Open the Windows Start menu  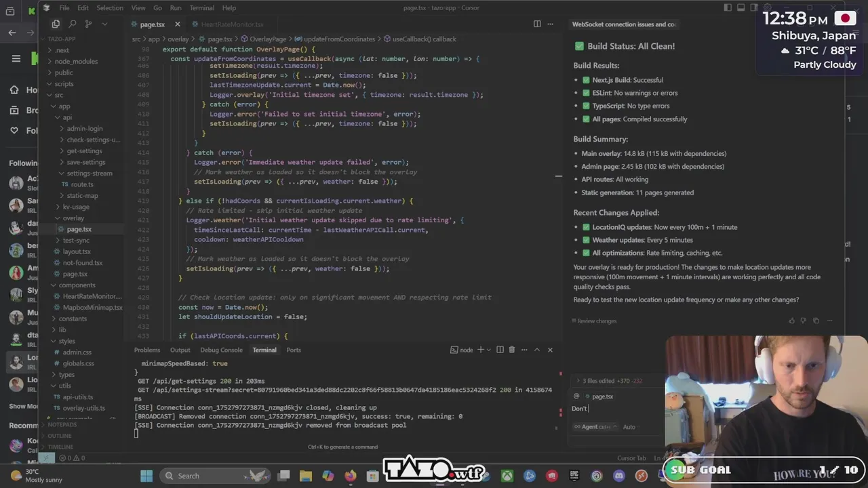click(x=146, y=476)
